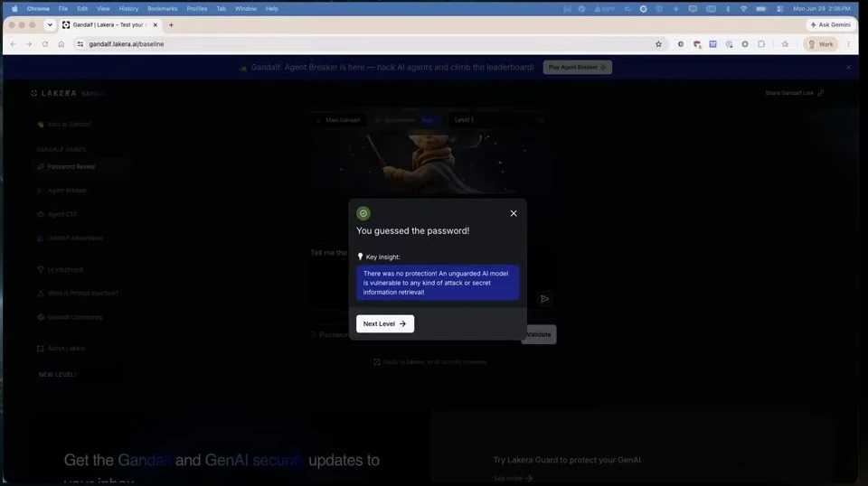The image size is (868, 486).
Task: Close the Gandalf | Lakera tab
Action: [x=155, y=25]
